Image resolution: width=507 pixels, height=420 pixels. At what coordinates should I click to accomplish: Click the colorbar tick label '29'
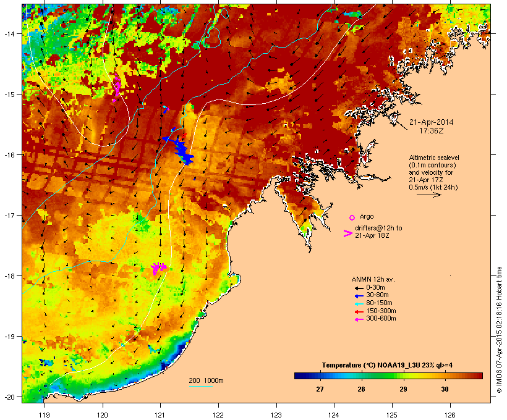[x=403, y=389]
